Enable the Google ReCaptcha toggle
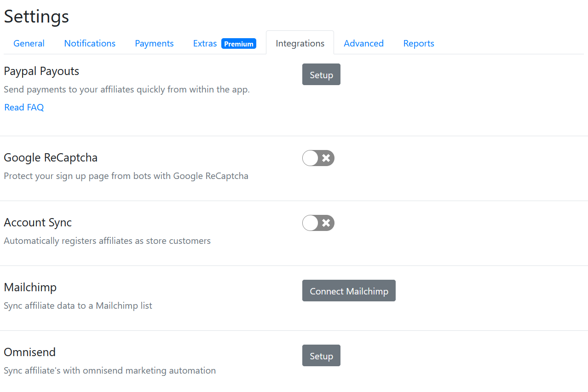Viewport: 588px width, 392px height. click(x=318, y=158)
